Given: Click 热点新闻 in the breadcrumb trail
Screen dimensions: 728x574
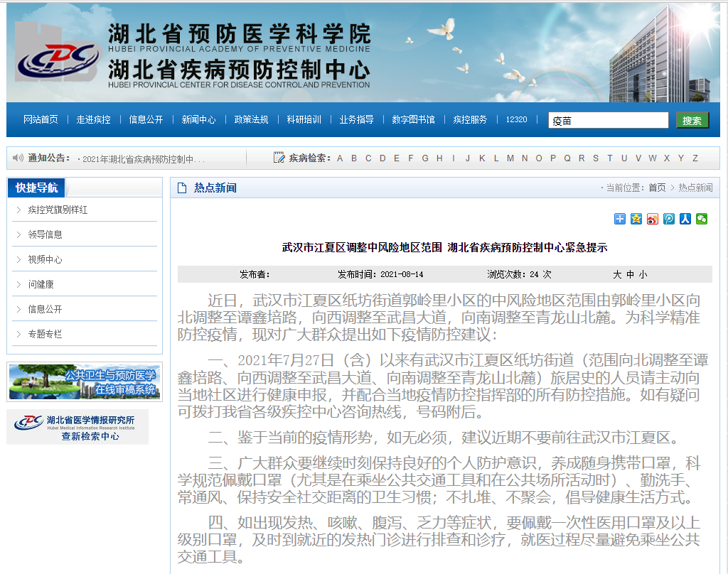Looking at the screenshot, I should [x=695, y=188].
